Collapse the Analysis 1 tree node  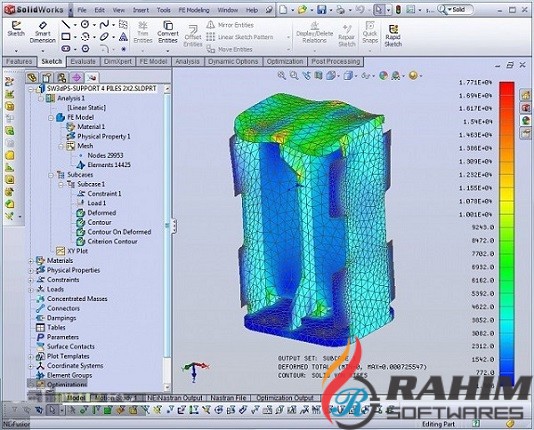point(41,98)
